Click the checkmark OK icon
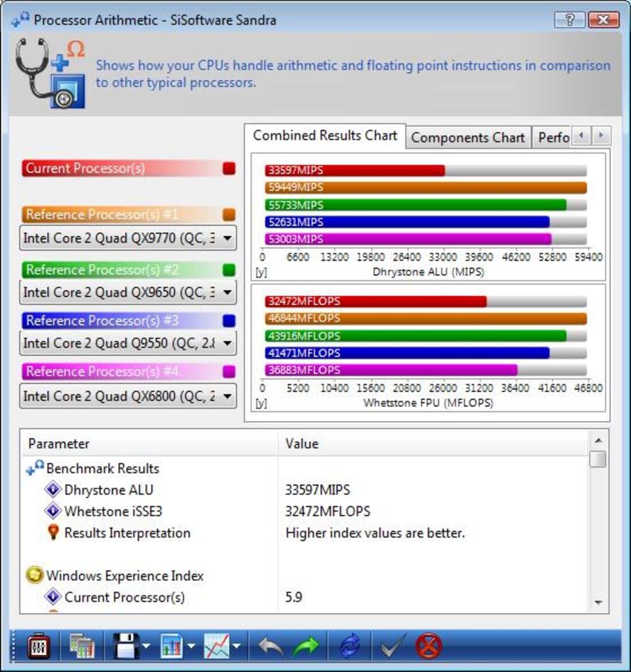Viewport: 631px width, 672px height. point(393,646)
